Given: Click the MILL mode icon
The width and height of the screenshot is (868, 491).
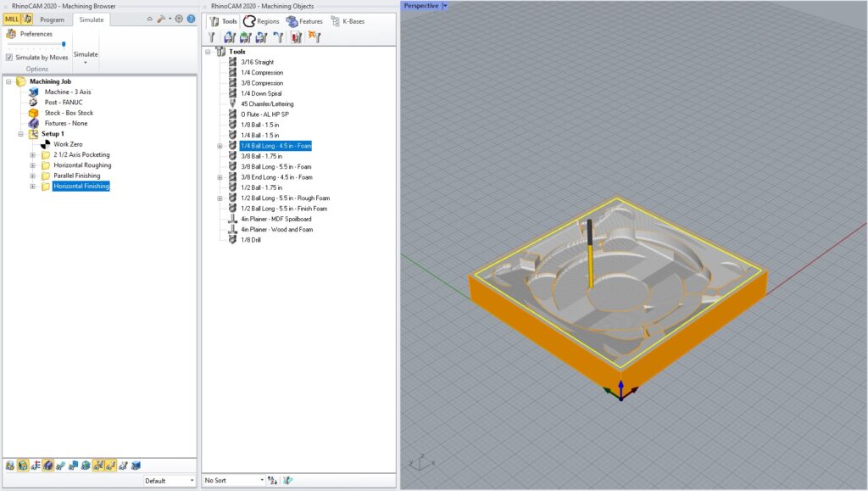Looking at the screenshot, I should (x=12, y=20).
